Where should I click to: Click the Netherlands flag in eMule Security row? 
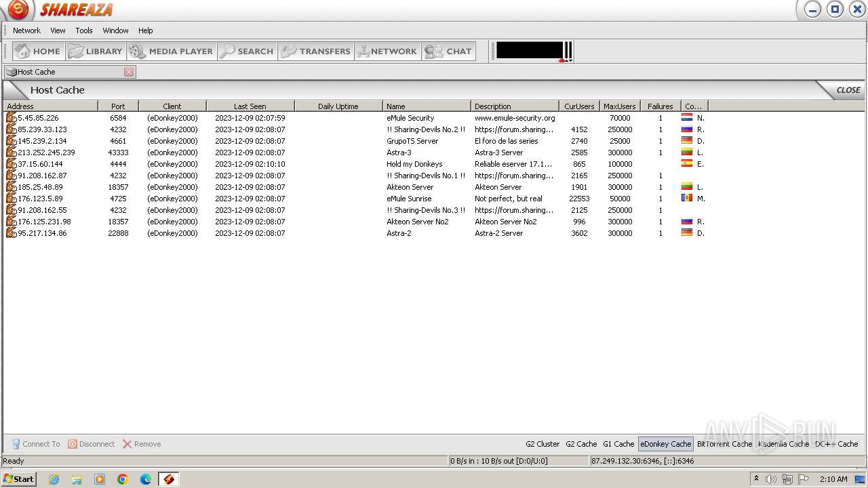tap(687, 118)
